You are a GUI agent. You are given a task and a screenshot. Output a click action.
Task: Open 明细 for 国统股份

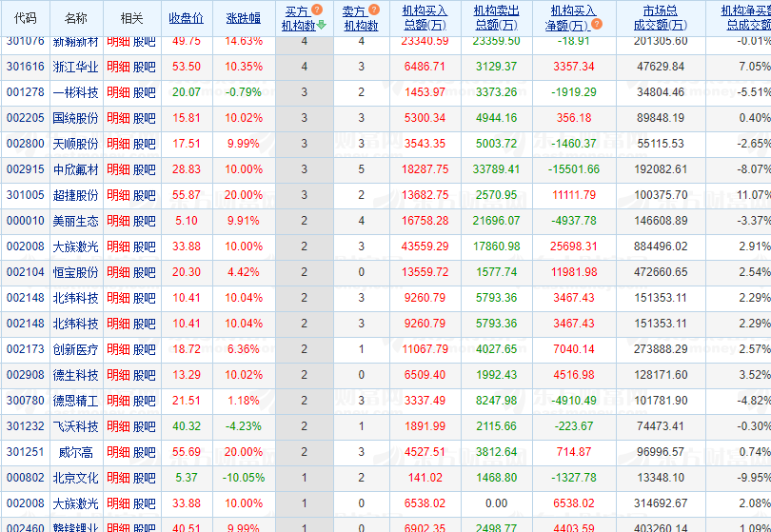[118, 118]
